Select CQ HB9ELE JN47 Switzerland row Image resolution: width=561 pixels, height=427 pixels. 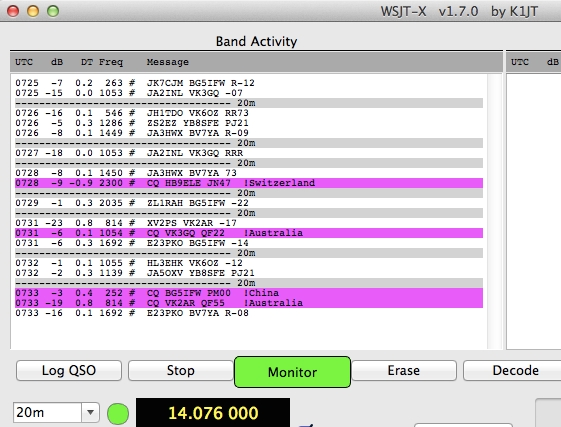pos(249,183)
